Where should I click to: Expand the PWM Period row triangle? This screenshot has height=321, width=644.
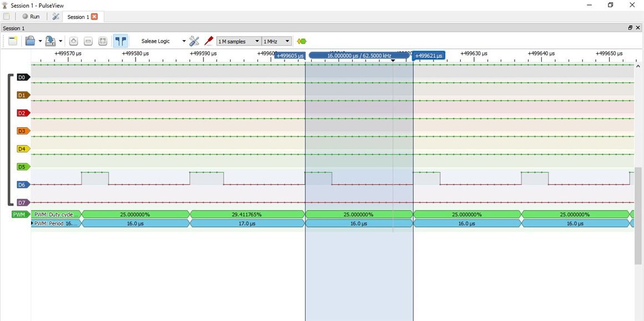pyautogui.click(x=32, y=223)
